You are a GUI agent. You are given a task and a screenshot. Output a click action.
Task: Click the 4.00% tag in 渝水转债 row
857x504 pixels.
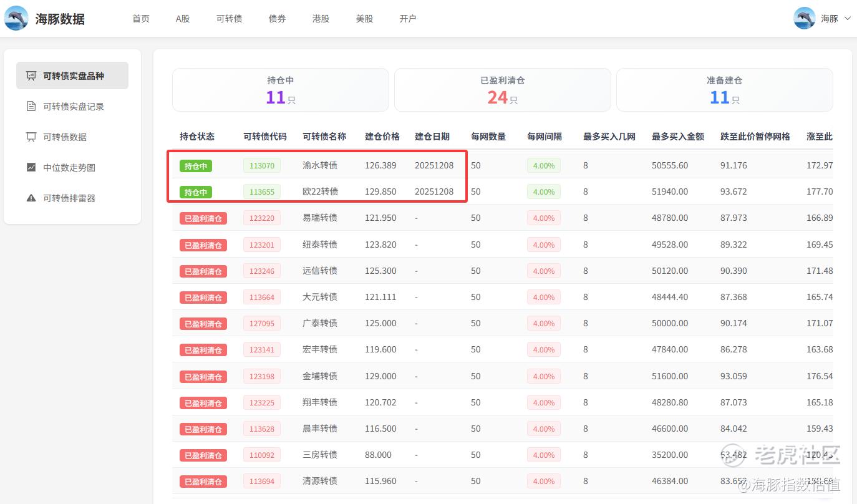coord(544,165)
